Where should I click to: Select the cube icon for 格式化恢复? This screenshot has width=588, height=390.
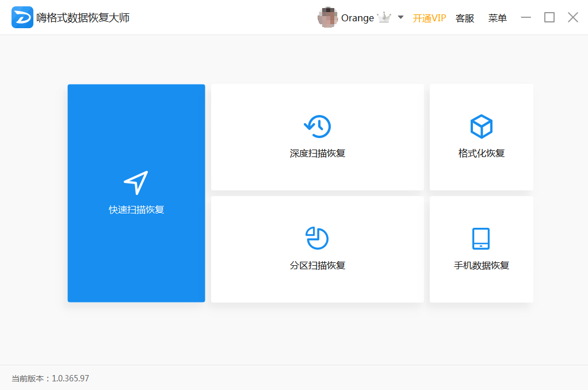tap(481, 126)
